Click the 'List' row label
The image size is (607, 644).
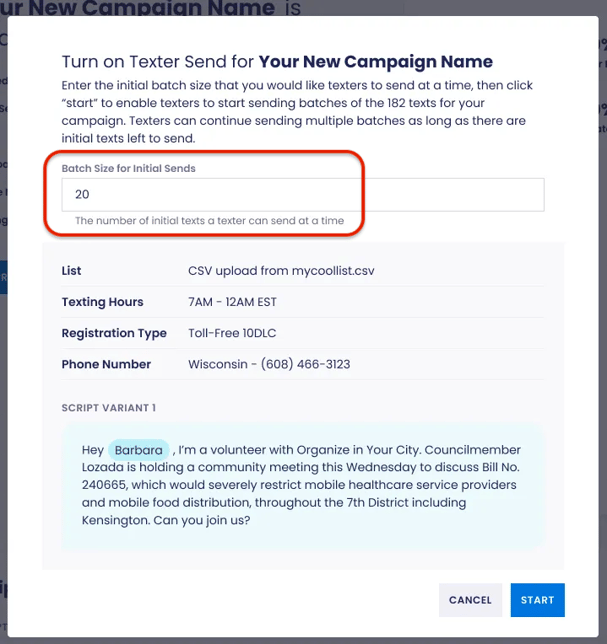(x=71, y=271)
